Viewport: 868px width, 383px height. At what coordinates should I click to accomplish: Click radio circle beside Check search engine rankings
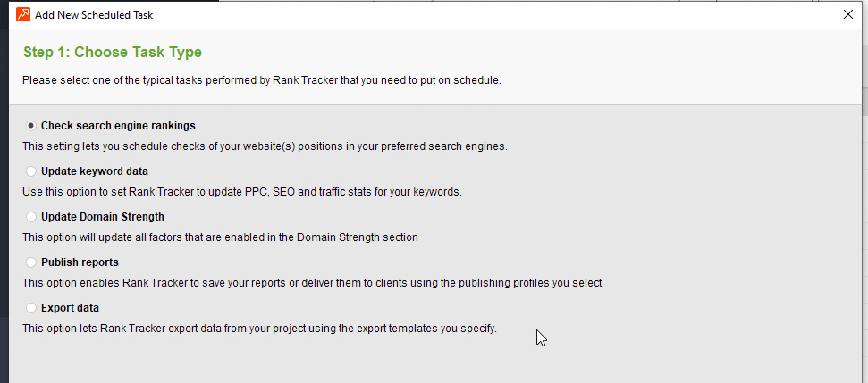pyautogui.click(x=31, y=126)
